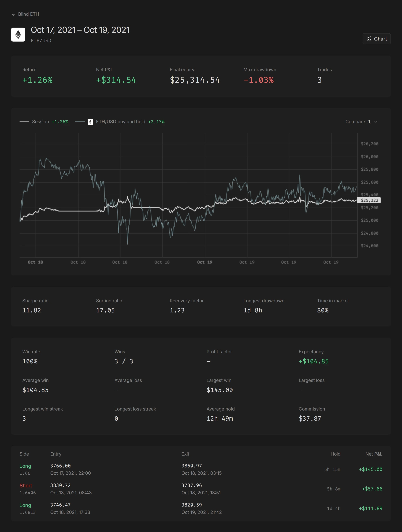Viewport: 402px width, 532px height.
Task: Click the Expectancy value +$104.85
Action: pyautogui.click(x=314, y=361)
